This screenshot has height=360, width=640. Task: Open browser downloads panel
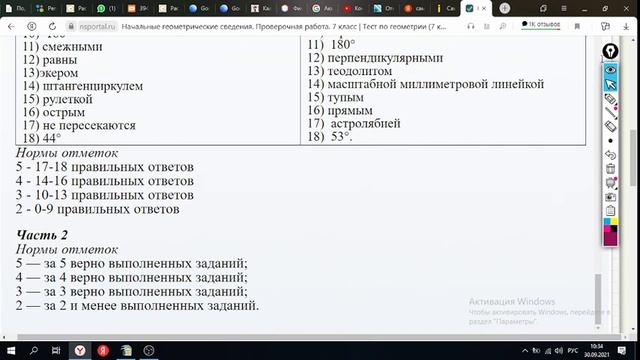(626, 27)
